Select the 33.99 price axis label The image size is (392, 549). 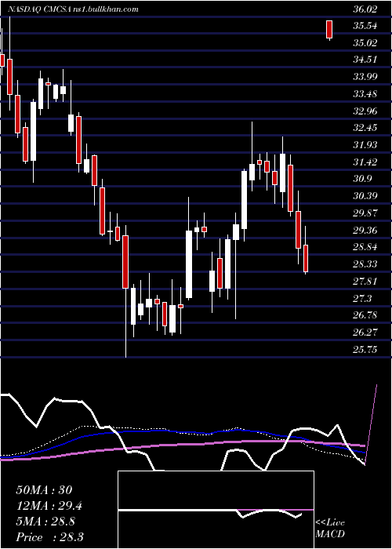tap(365, 78)
